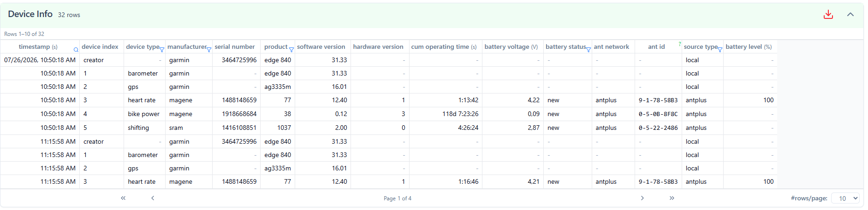Open device type column filter
This screenshot has height=210, width=868.
point(162,50)
